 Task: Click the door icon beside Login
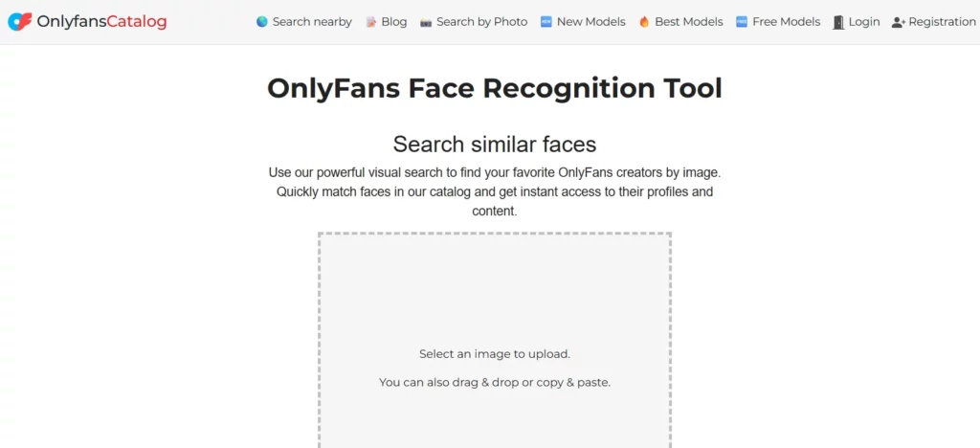tap(838, 22)
